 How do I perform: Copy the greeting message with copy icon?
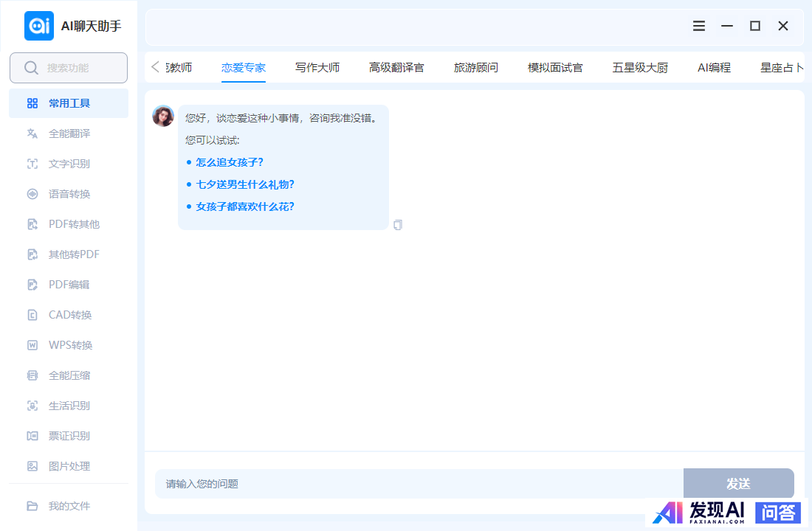398,225
